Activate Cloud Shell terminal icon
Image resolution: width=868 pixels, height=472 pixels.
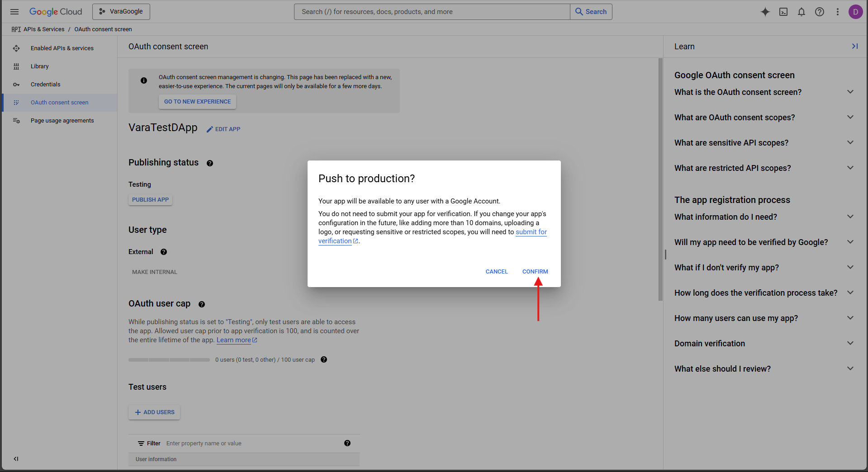783,12
